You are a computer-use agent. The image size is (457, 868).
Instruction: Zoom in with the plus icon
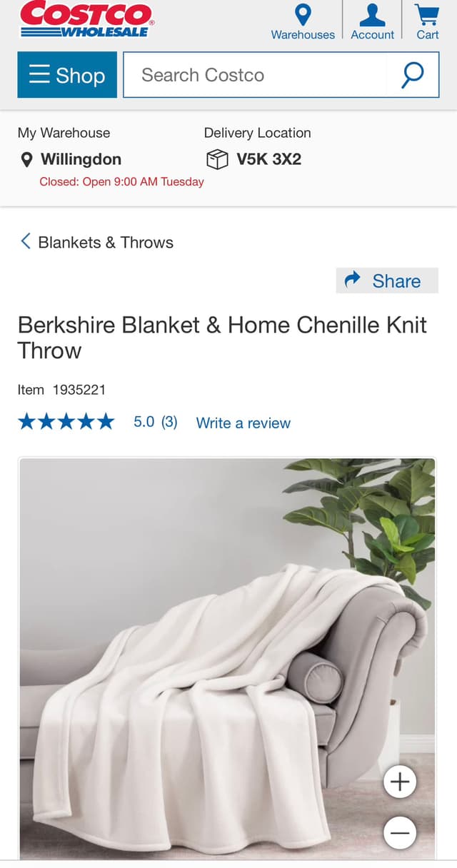click(400, 782)
